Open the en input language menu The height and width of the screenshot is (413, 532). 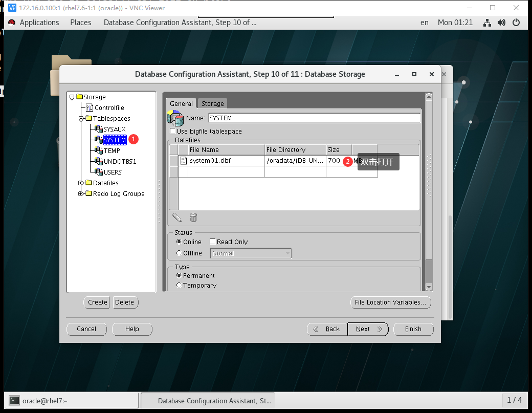[x=425, y=23]
